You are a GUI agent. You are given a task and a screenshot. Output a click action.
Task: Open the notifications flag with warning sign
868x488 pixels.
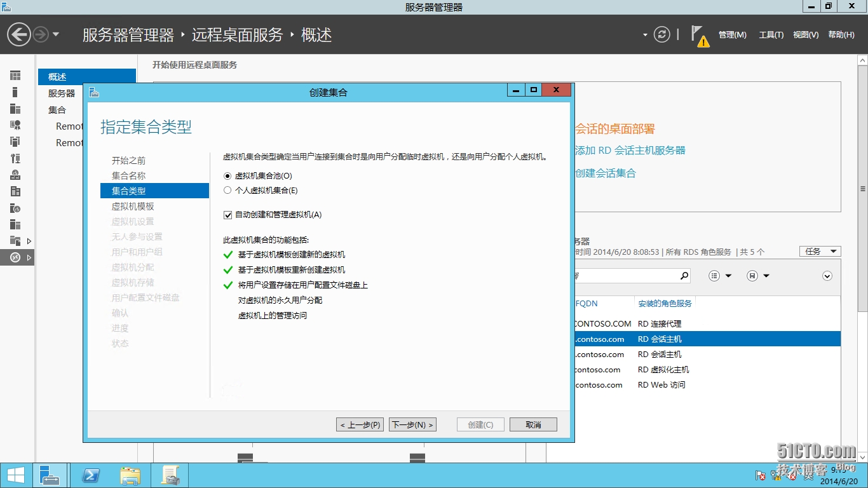(700, 36)
